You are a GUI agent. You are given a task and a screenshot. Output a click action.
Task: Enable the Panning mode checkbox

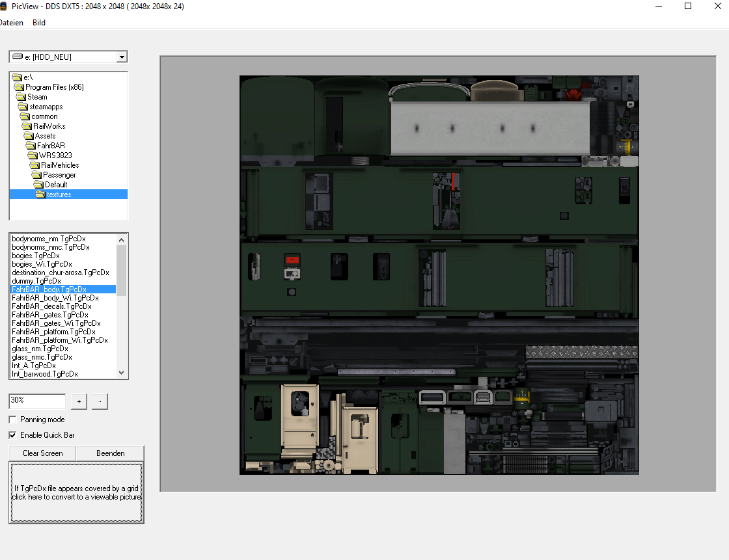click(x=13, y=420)
